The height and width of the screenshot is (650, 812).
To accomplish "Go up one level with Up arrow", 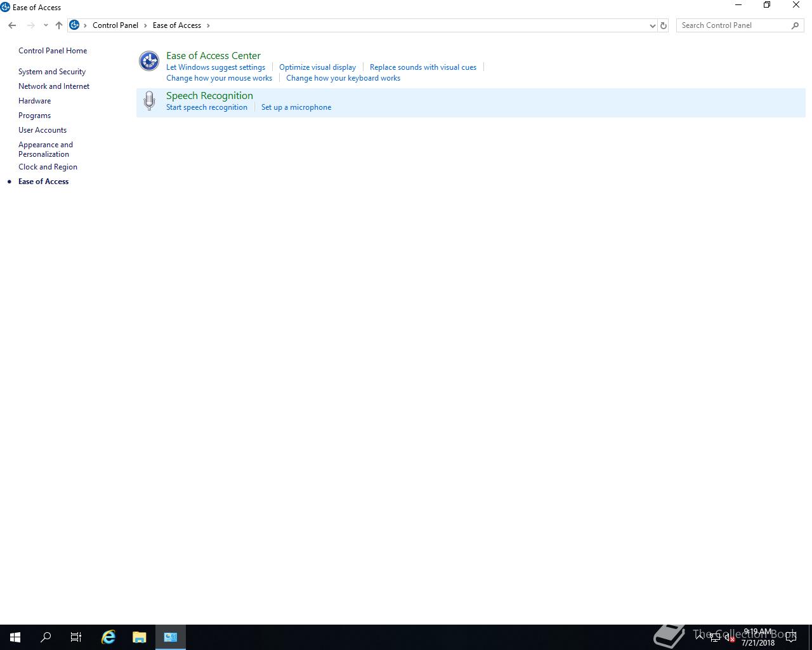I will point(59,25).
